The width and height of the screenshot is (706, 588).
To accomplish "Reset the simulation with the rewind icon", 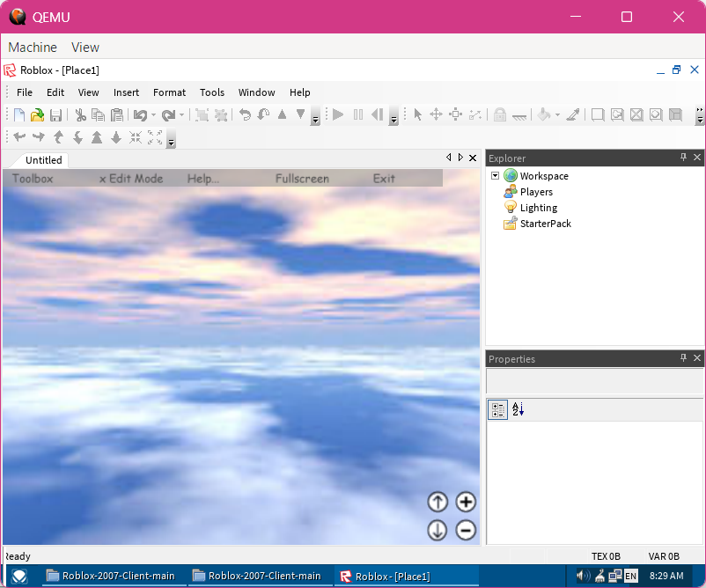I will point(378,114).
